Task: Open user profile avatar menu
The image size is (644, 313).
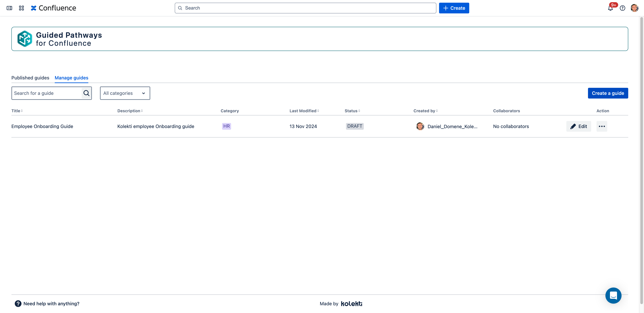Action: (634, 8)
